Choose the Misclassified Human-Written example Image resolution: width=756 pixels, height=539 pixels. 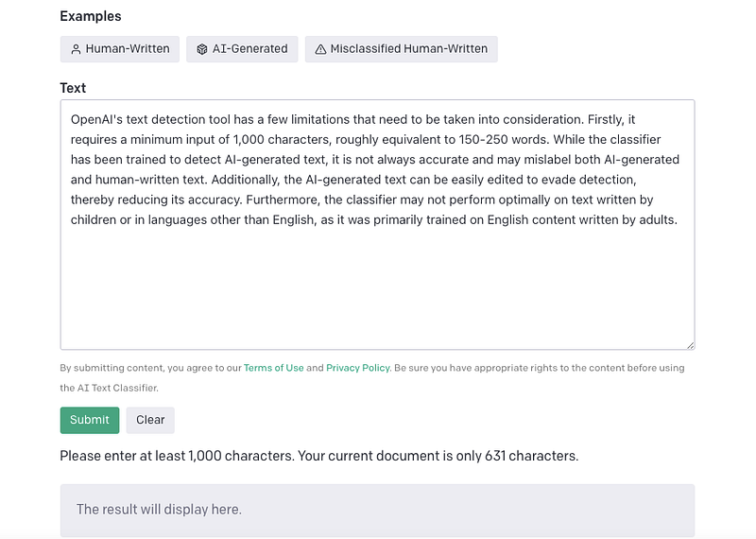pos(401,49)
